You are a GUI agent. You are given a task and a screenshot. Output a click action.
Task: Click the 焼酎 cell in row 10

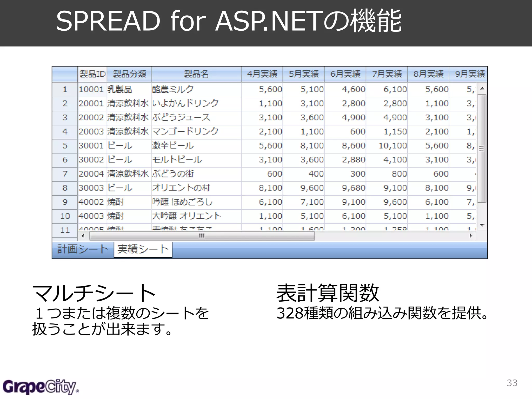pyautogui.click(x=129, y=216)
